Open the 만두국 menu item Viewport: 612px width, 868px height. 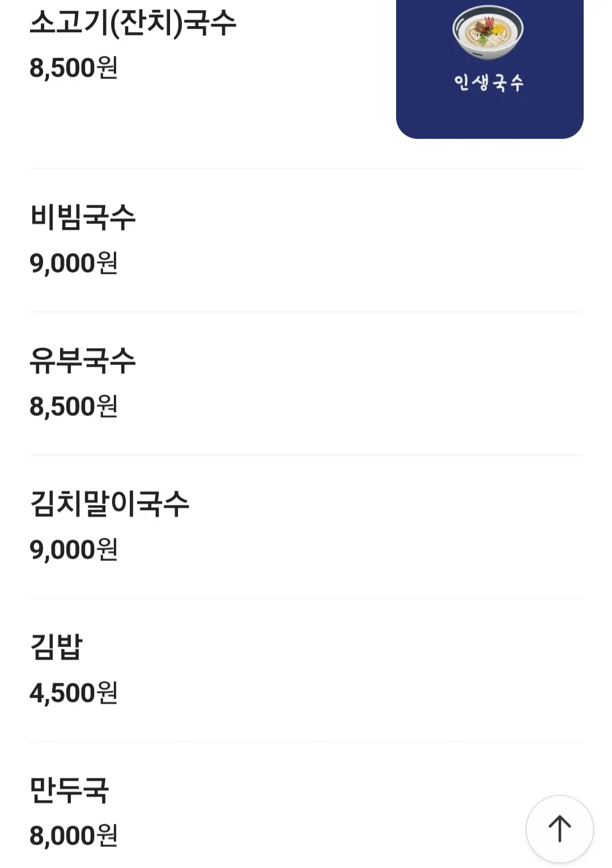[69, 790]
